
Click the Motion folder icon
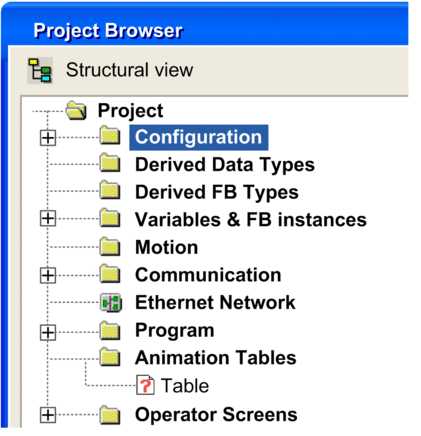coord(110,247)
